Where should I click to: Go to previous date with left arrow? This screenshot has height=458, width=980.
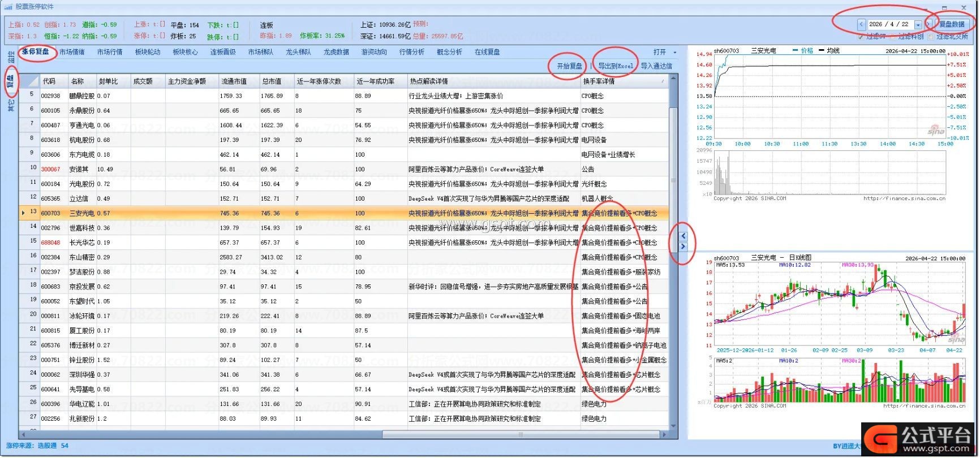(861, 24)
